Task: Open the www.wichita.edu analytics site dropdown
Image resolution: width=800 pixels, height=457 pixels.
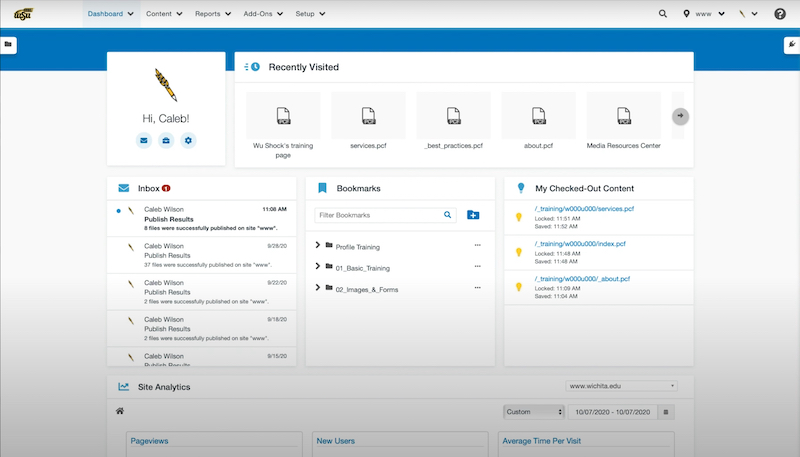Action: tap(621, 386)
